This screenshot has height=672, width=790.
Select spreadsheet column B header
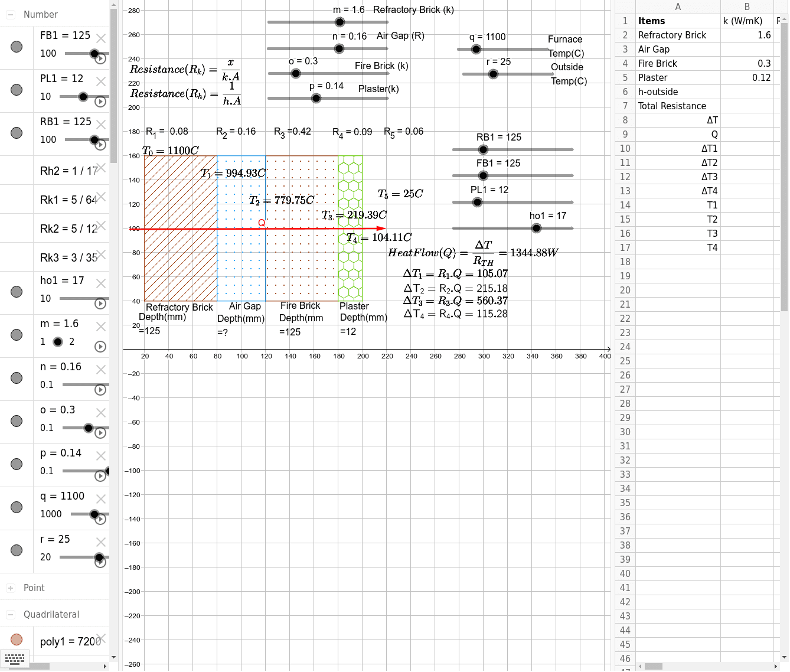tap(747, 7)
